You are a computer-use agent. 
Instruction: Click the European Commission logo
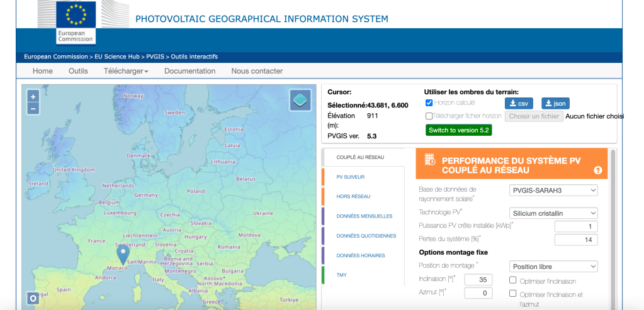[76, 23]
